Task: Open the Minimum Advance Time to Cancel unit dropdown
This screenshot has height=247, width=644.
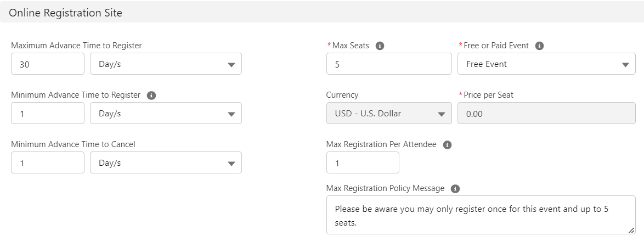Action: [166, 163]
